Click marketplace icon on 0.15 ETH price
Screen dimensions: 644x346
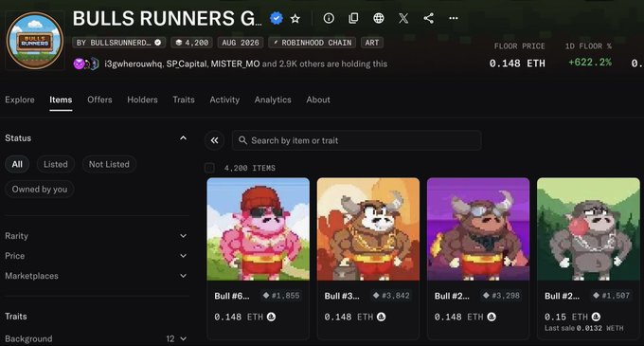click(596, 317)
